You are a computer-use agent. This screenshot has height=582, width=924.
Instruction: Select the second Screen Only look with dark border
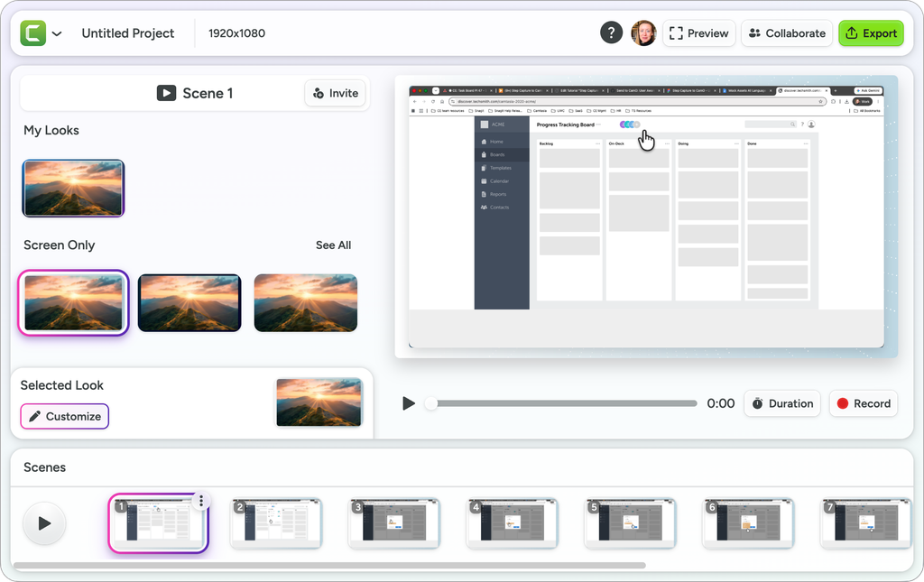[189, 303]
